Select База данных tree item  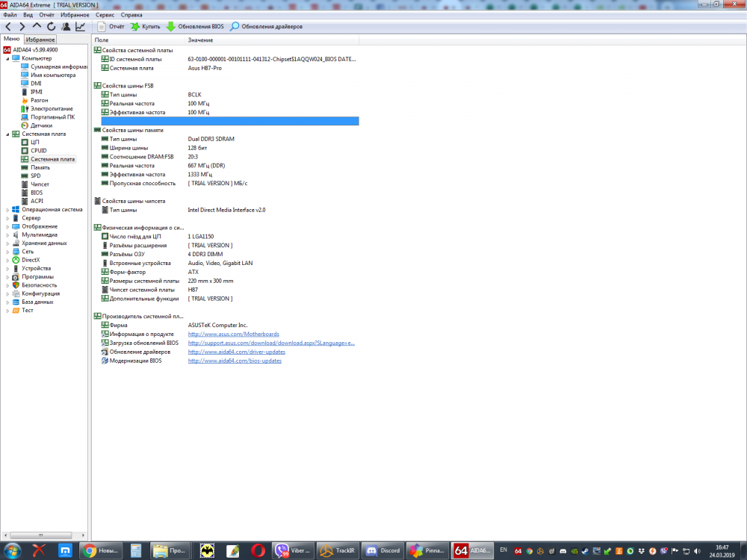point(32,302)
